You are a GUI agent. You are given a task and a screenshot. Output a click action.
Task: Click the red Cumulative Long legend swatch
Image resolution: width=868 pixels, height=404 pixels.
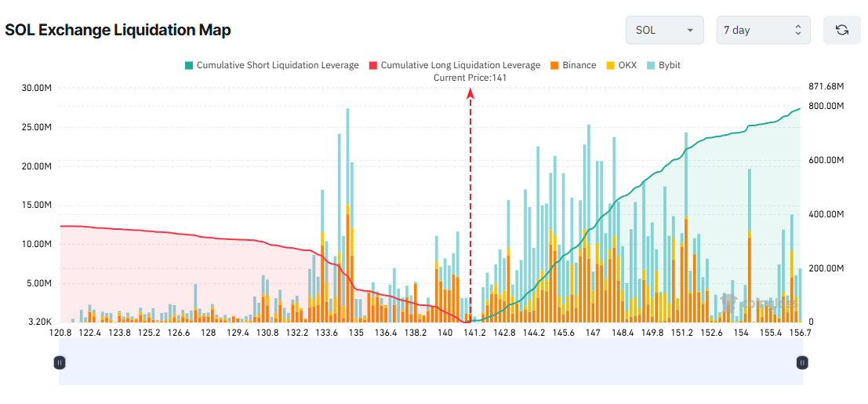pos(372,65)
